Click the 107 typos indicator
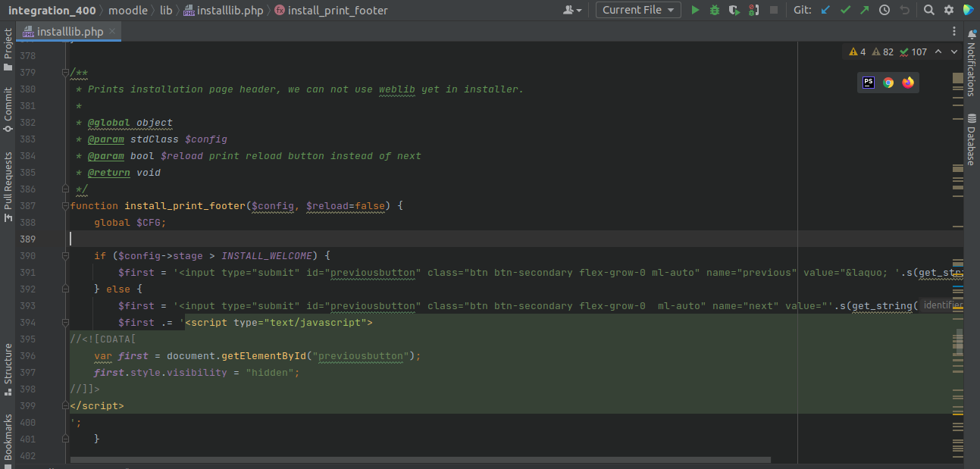The image size is (980, 469). click(x=913, y=52)
